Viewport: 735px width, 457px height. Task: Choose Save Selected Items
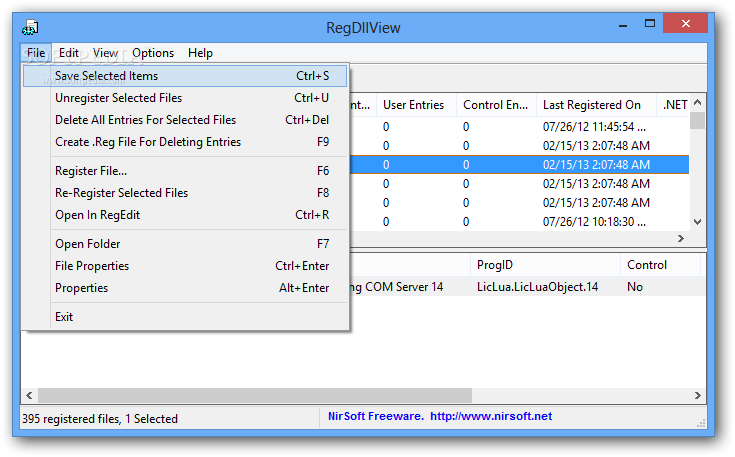(x=185, y=76)
